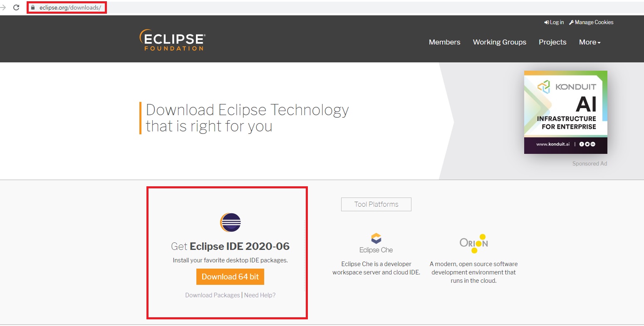644x326 pixels.
Task: Open Manage Cookies
Action: 591,22
